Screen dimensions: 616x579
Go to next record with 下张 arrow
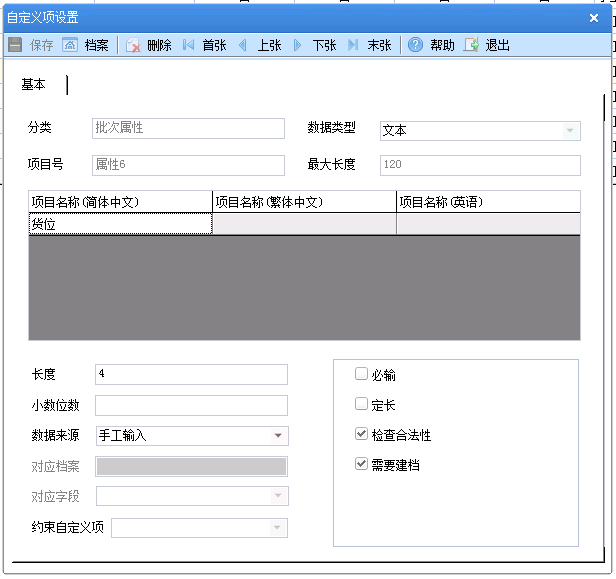pyautogui.click(x=297, y=45)
